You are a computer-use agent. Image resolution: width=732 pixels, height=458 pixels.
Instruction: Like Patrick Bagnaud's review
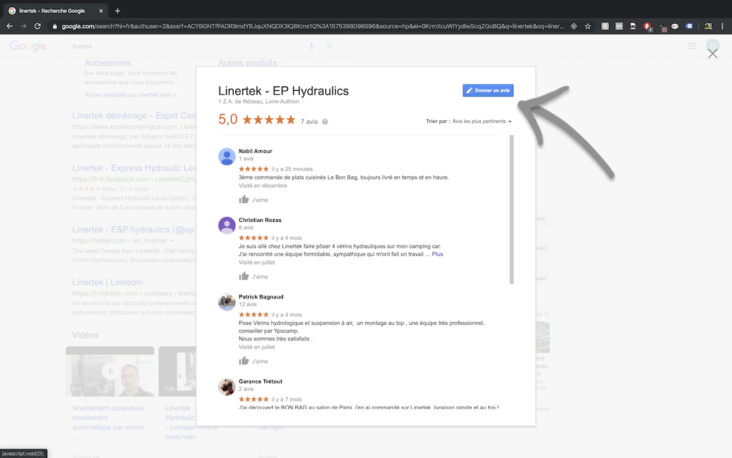pyautogui.click(x=253, y=361)
